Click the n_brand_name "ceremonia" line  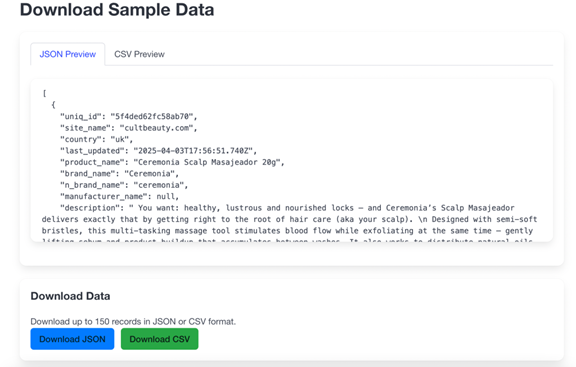point(124,185)
